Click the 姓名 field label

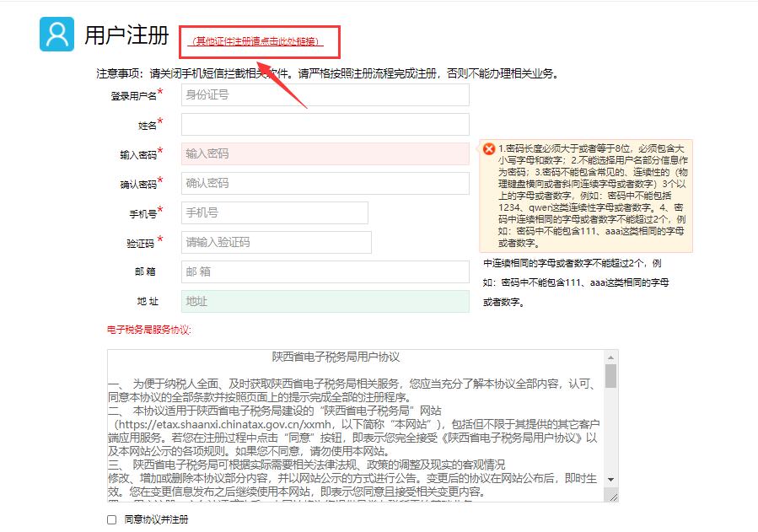click(x=148, y=126)
